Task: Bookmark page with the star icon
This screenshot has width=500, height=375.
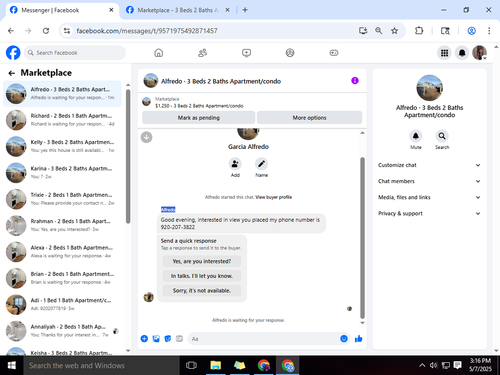Action: click(395, 31)
